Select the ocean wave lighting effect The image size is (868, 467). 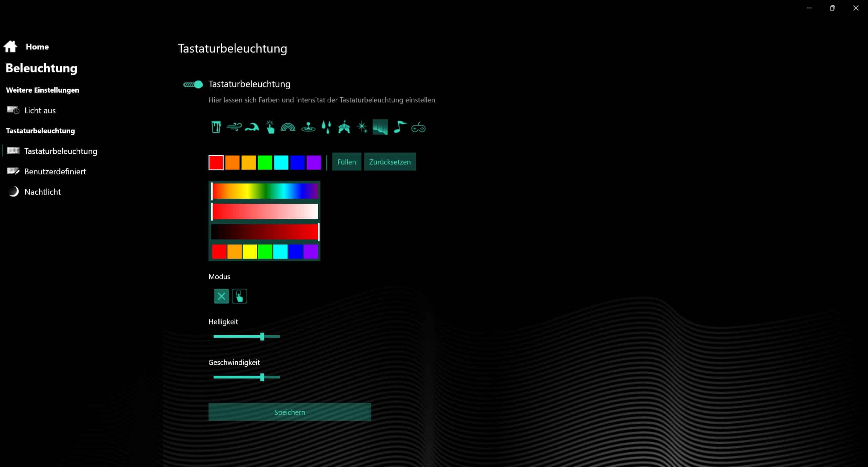252,127
